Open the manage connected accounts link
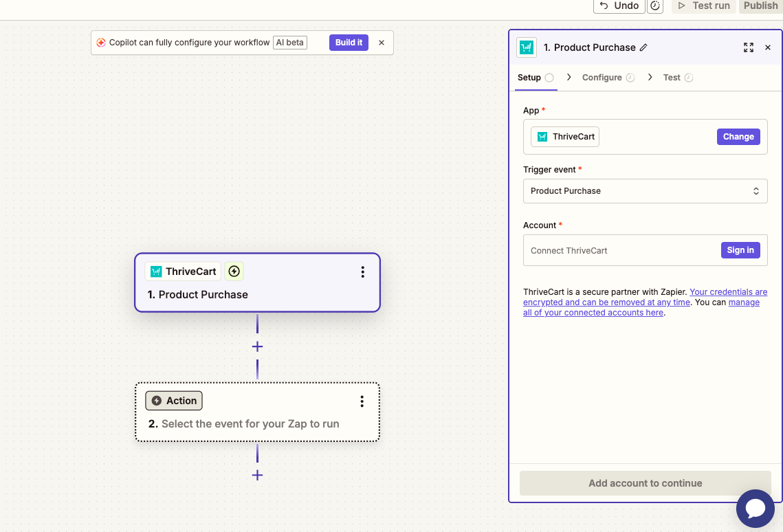 point(641,307)
